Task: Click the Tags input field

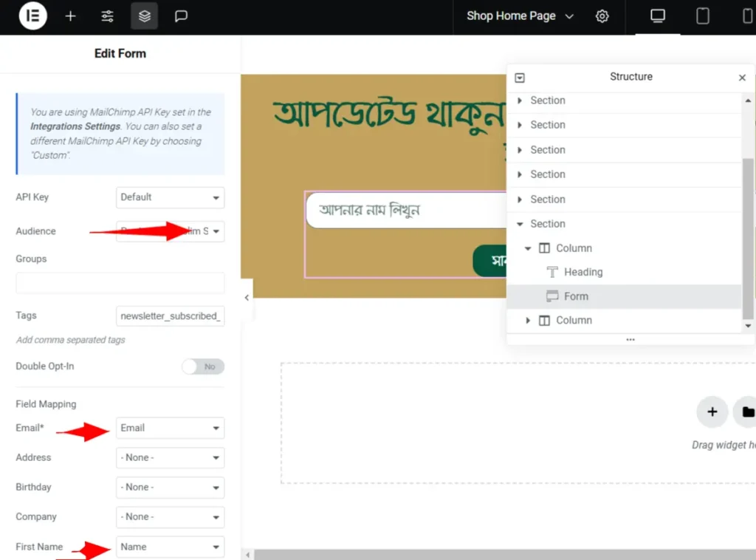Action: pyautogui.click(x=171, y=316)
